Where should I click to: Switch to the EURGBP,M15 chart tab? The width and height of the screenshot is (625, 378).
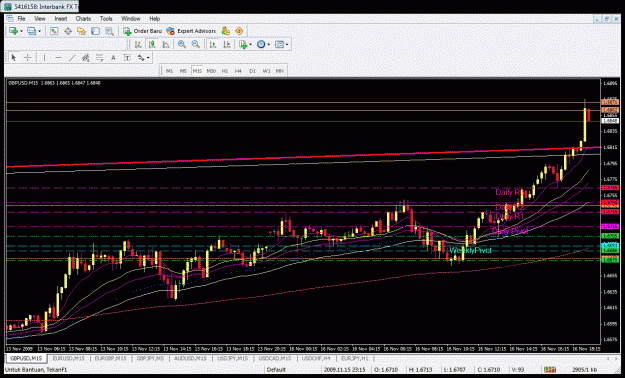click(110, 359)
